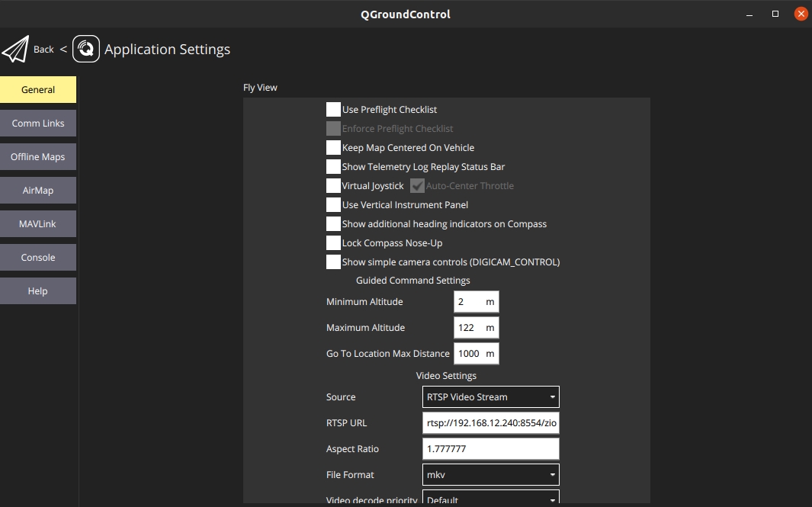Open the Offline Maps settings tab
The height and width of the screenshot is (507, 812).
(x=38, y=157)
